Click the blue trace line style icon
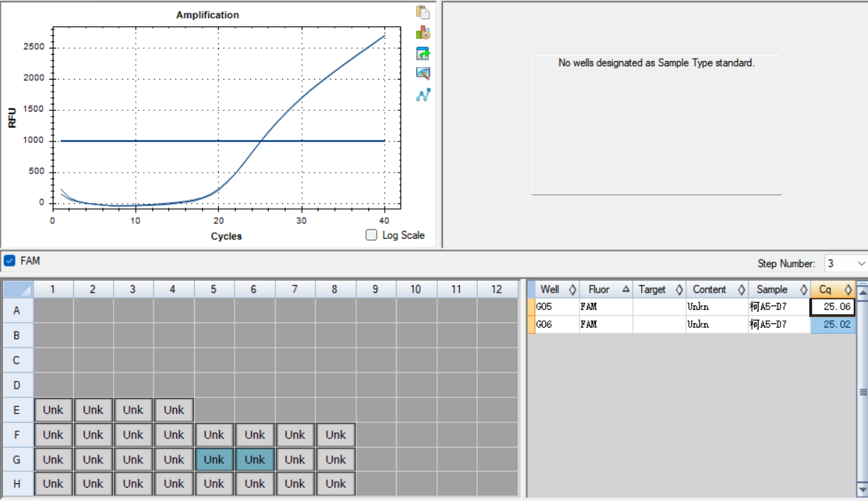868x501 pixels. pos(423,94)
